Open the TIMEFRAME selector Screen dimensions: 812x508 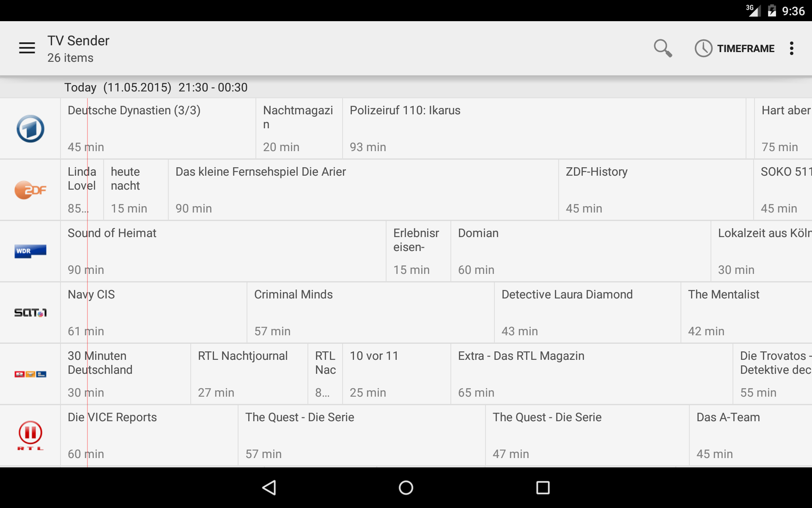tap(735, 48)
